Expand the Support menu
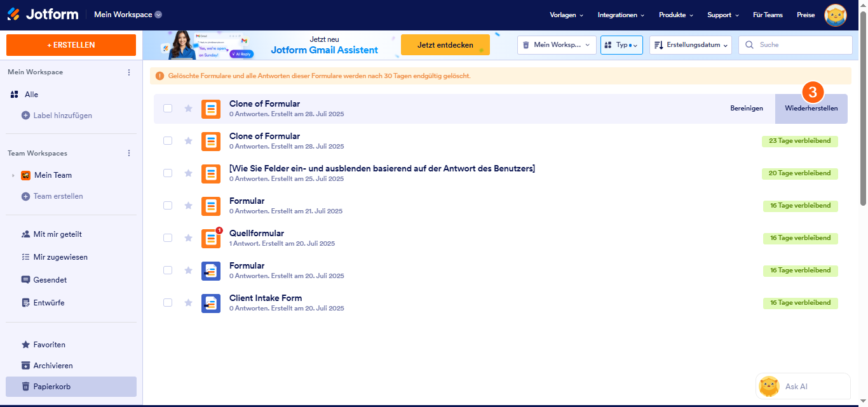Screen dimensions: 868x407 [x=723, y=15]
